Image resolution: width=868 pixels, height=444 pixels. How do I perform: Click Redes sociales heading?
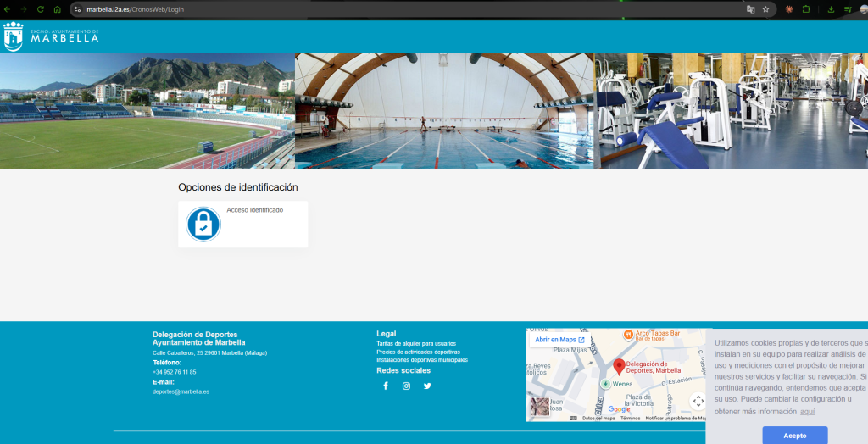403,370
